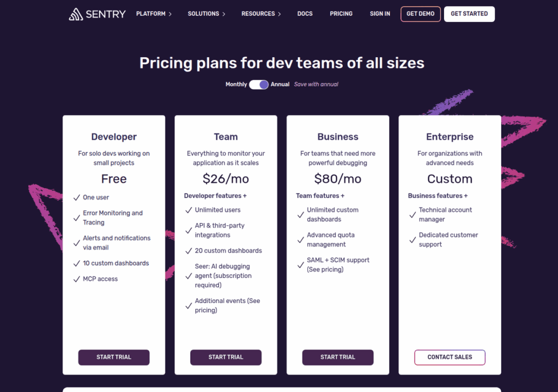558x392 pixels.
Task: Contact sales for the Enterprise plan
Action: pos(450,357)
